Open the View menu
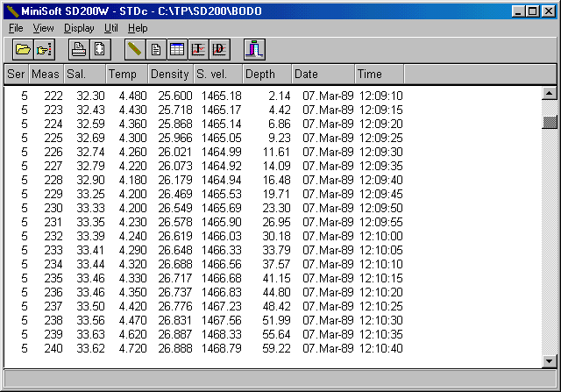Screen dimensions: 561x392 (43, 28)
